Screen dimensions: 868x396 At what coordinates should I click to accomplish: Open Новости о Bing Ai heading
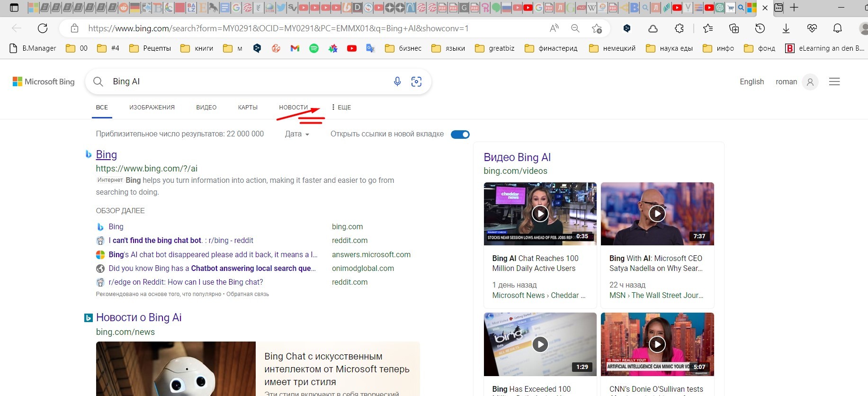pyautogui.click(x=139, y=317)
